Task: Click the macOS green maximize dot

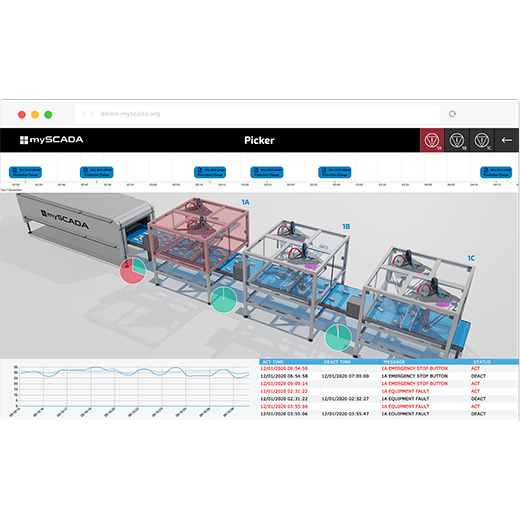Action: (x=48, y=115)
